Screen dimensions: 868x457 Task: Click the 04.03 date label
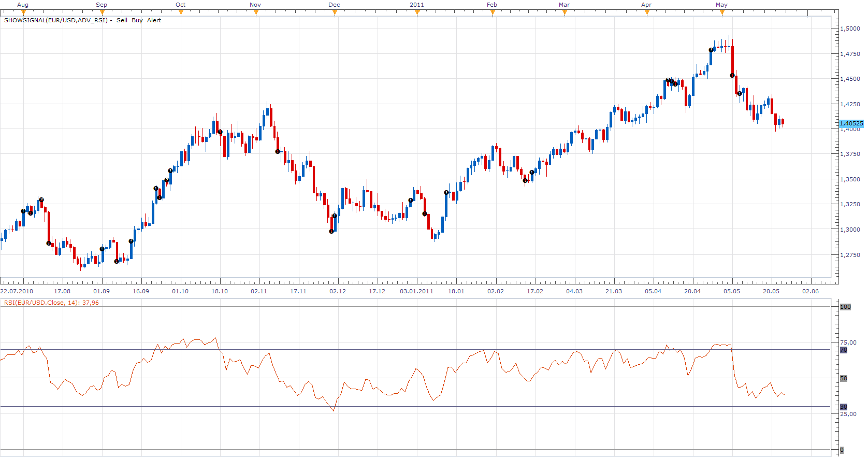click(x=574, y=291)
